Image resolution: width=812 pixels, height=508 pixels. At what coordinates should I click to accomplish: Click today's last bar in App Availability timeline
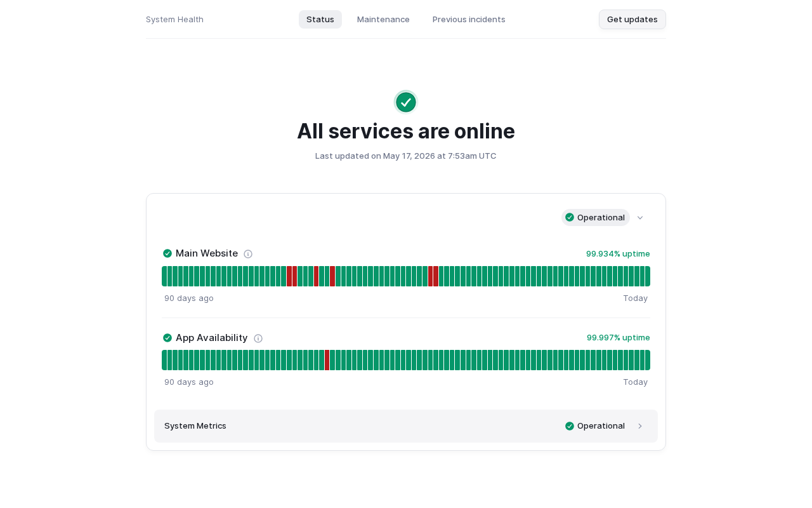click(x=648, y=360)
